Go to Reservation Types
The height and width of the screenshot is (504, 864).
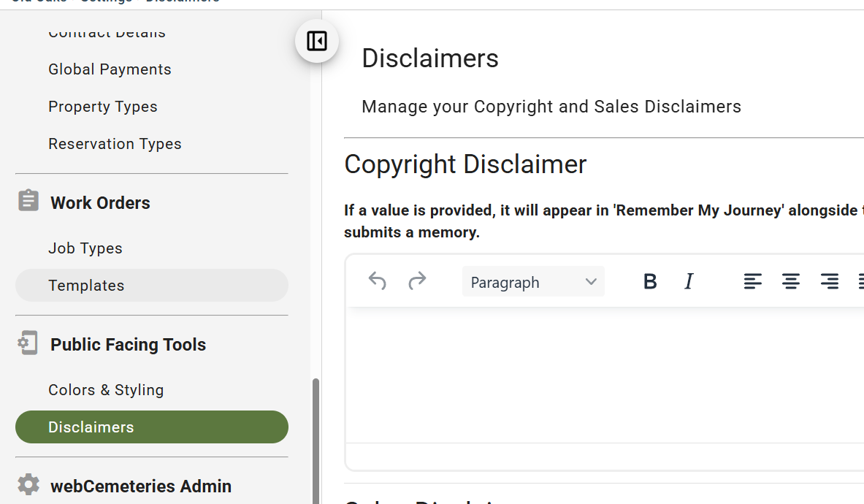tap(115, 144)
